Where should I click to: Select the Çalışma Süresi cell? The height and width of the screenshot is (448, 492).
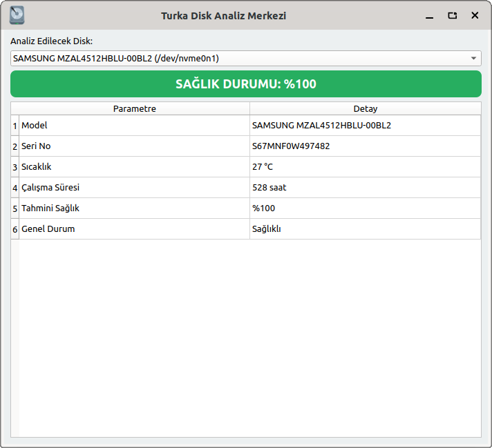coord(134,188)
